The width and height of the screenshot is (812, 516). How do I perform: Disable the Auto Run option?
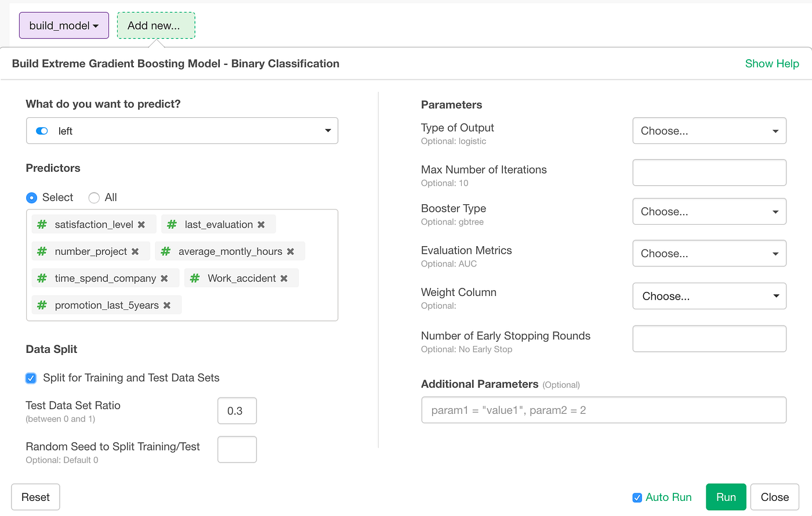(637, 497)
